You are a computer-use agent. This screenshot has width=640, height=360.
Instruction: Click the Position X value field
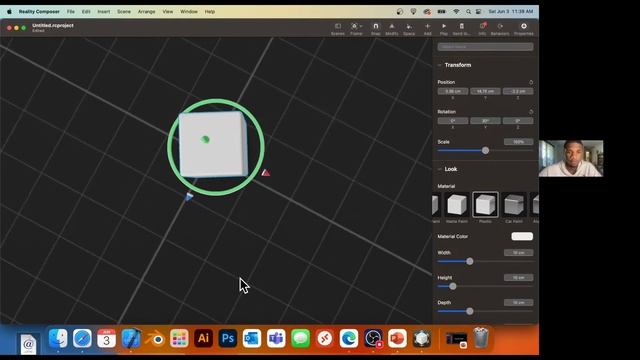tap(453, 91)
